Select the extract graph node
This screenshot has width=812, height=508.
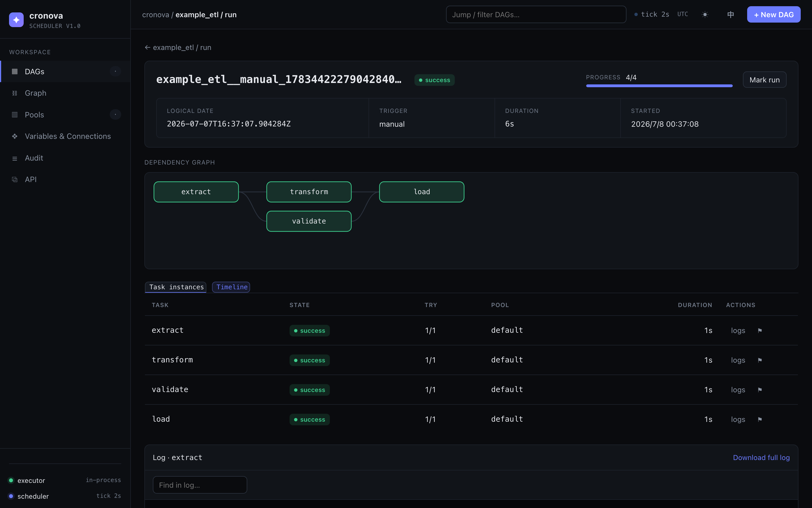[196, 192]
